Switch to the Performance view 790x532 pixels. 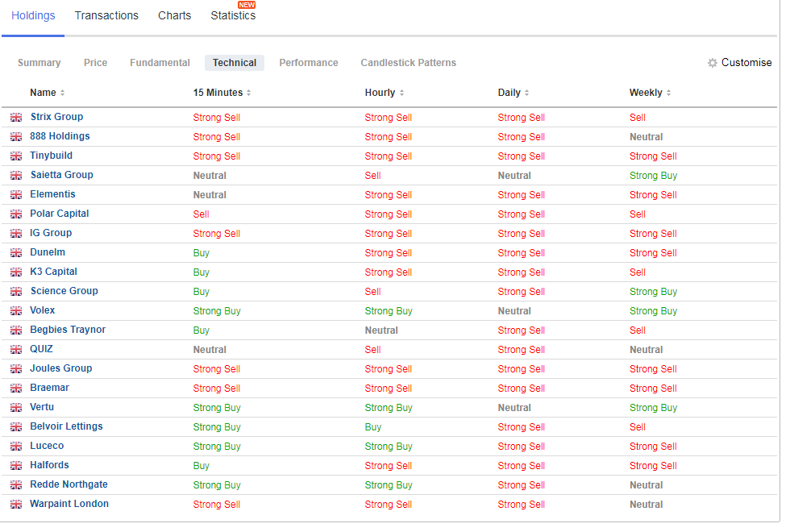click(309, 63)
